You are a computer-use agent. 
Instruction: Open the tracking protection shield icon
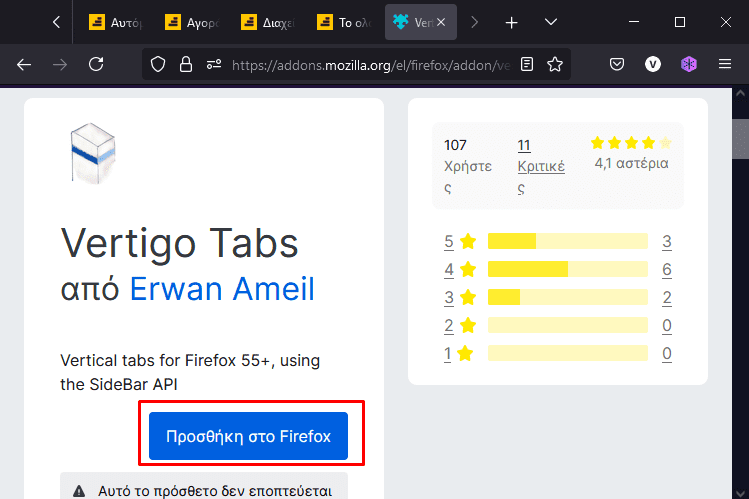click(x=158, y=64)
